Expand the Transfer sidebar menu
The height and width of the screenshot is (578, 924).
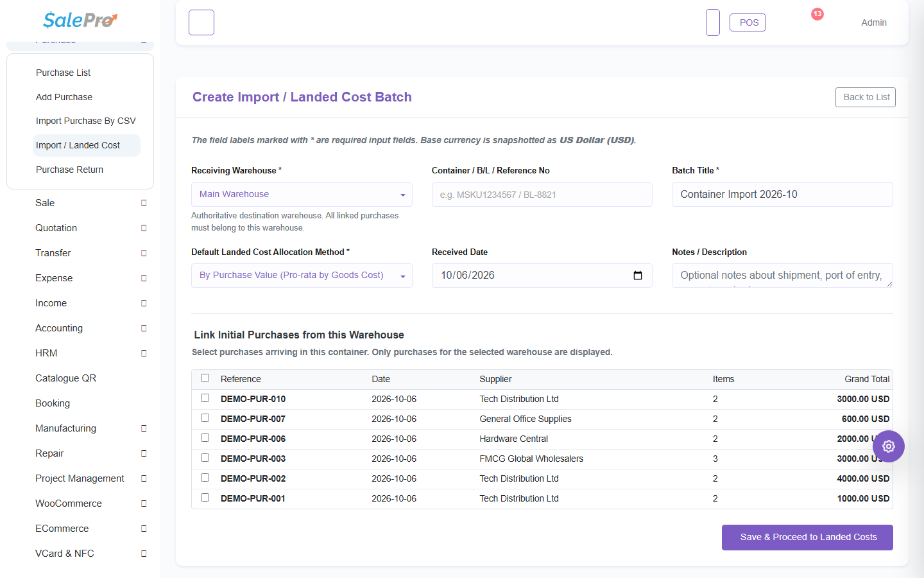click(x=80, y=253)
